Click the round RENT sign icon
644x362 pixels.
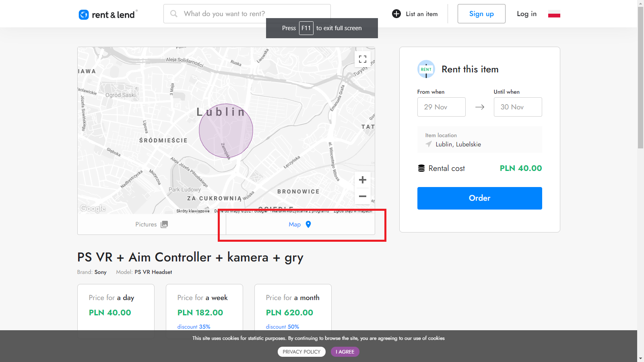pyautogui.click(x=426, y=69)
